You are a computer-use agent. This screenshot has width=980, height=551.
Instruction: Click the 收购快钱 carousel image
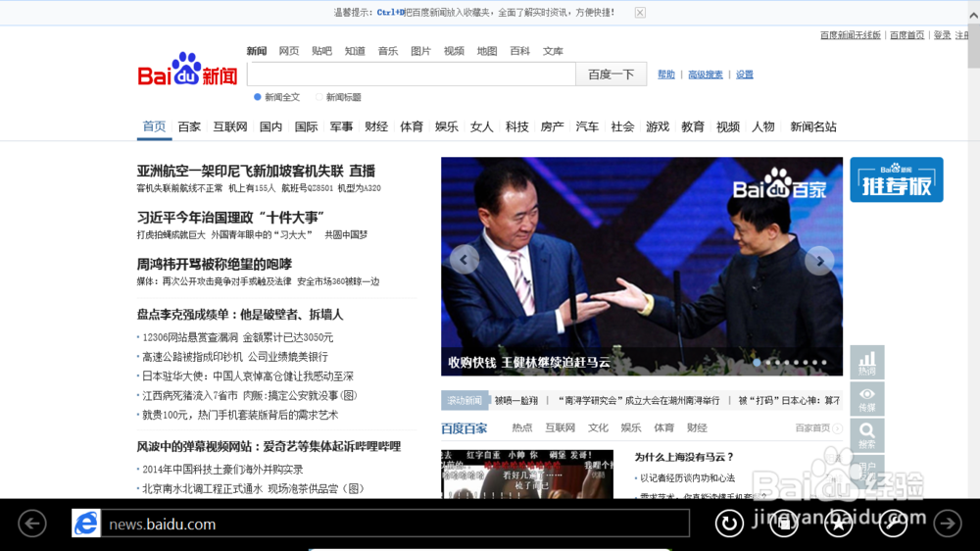pos(642,267)
